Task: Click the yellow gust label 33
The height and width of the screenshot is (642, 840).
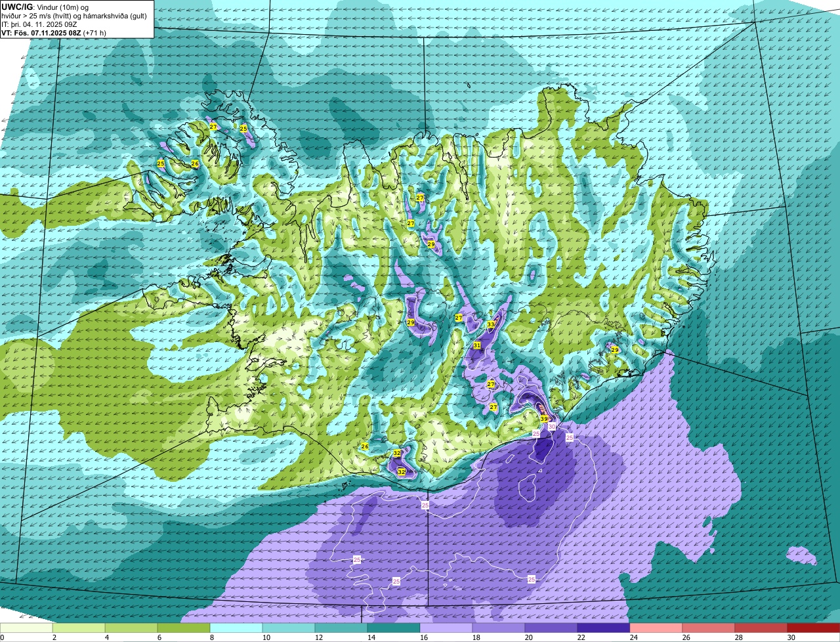Action: 491,324
